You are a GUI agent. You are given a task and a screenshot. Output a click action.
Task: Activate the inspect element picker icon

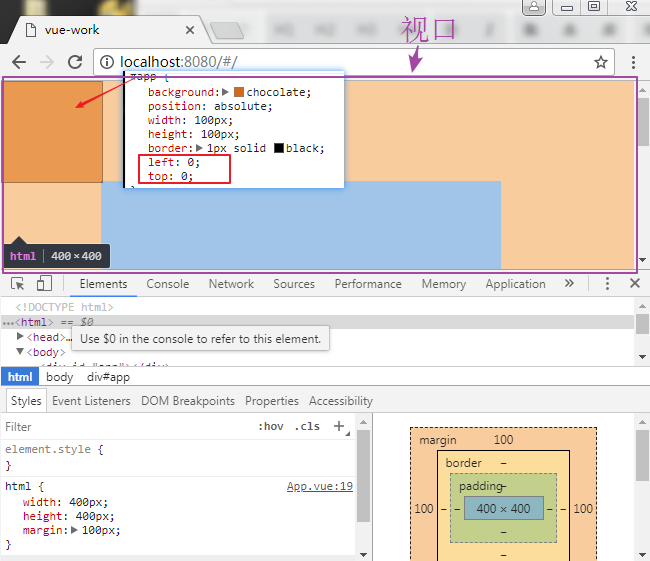[18, 284]
